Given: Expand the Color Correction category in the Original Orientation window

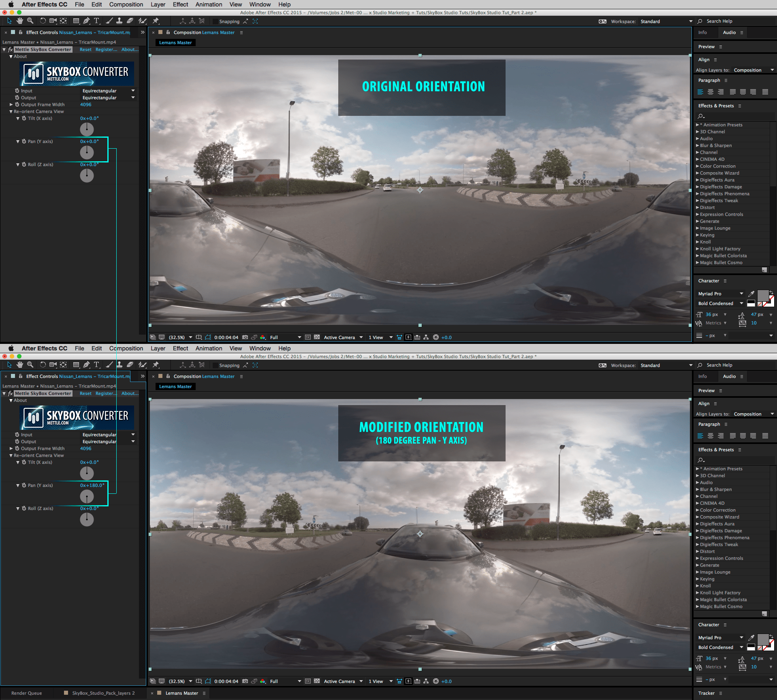Looking at the screenshot, I should pyautogui.click(x=698, y=166).
